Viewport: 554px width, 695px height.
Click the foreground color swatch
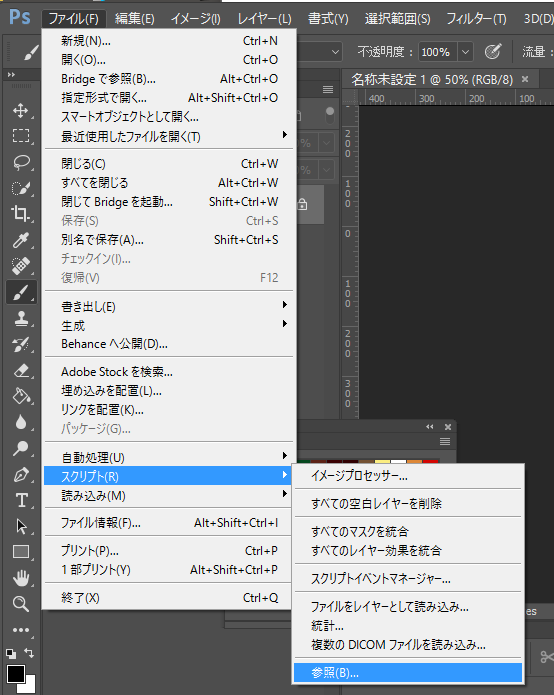pos(16,674)
